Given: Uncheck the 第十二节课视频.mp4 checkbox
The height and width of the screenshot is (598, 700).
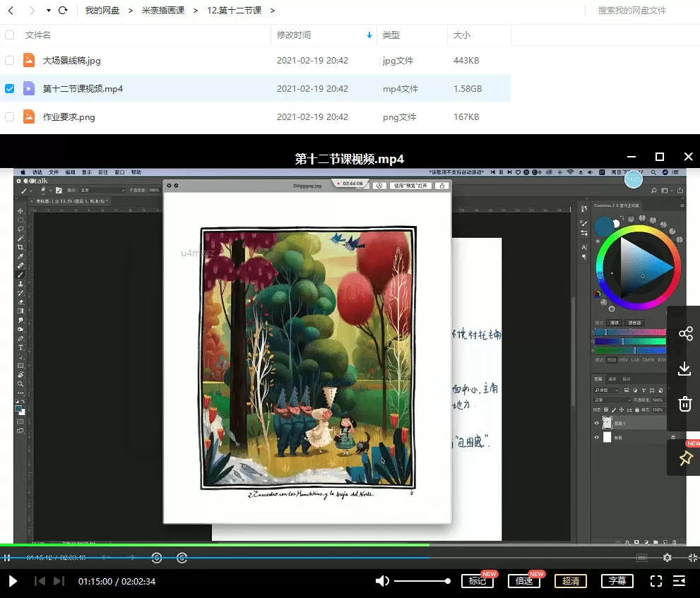Looking at the screenshot, I should [9, 88].
